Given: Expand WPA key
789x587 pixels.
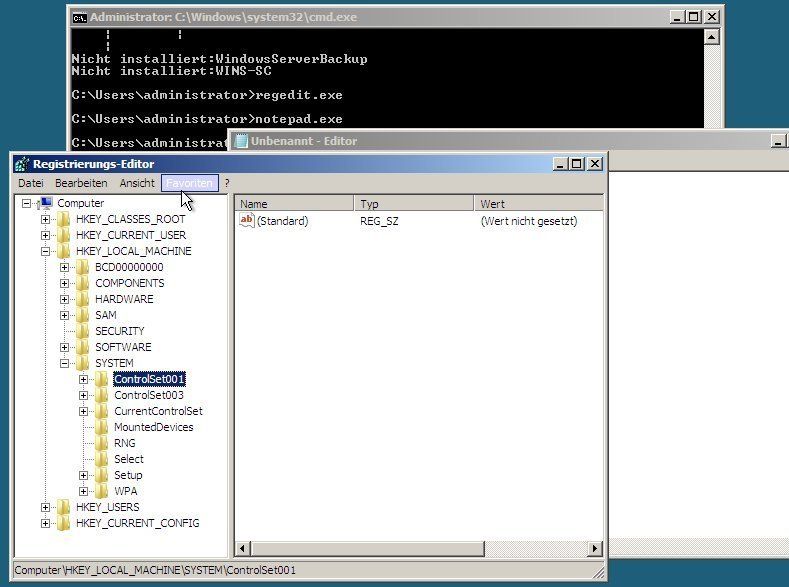Looking at the screenshot, I should point(84,491).
